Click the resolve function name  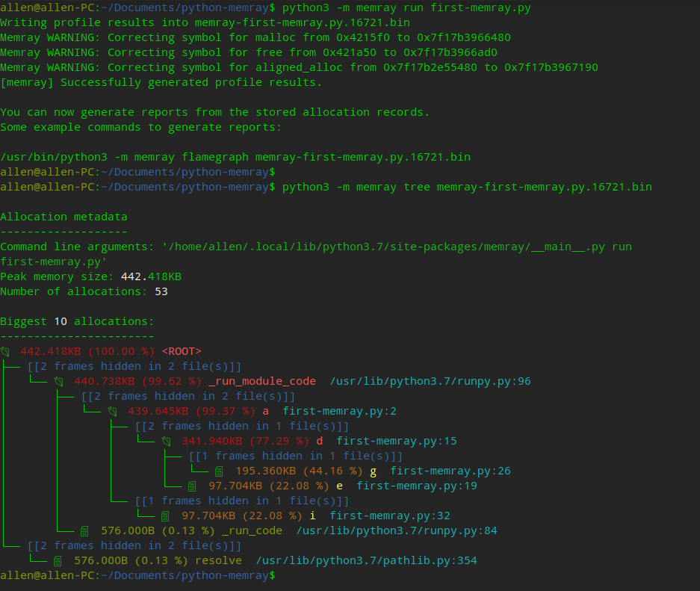click(x=218, y=560)
